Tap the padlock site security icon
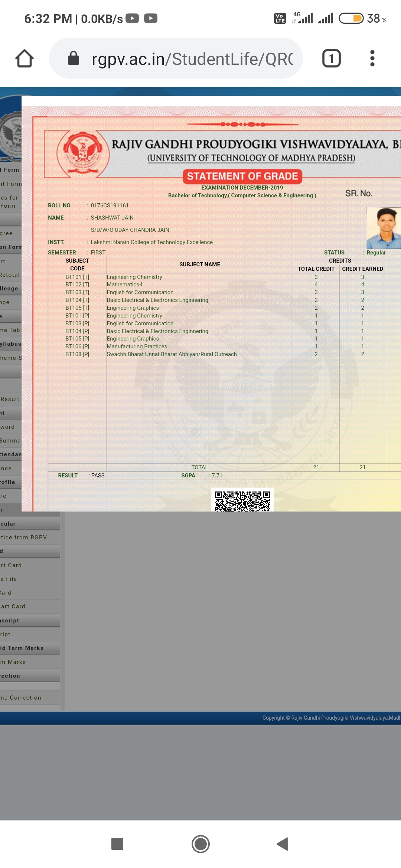Image resolution: width=401 pixels, height=868 pixels. 74,58
